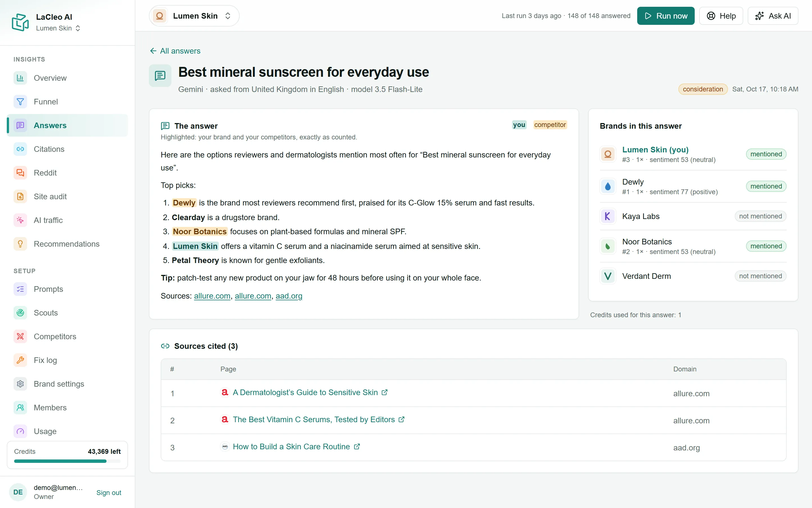Open the Lumen Skin brand switcher in top bar
This screenshot has height=508, width=812.
point(194,16)
